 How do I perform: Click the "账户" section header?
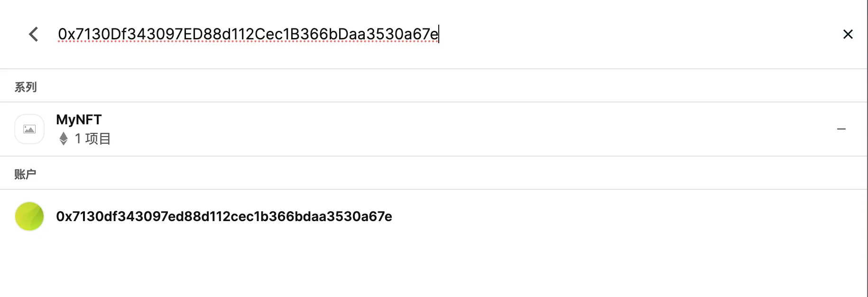(x=25, y=174)
